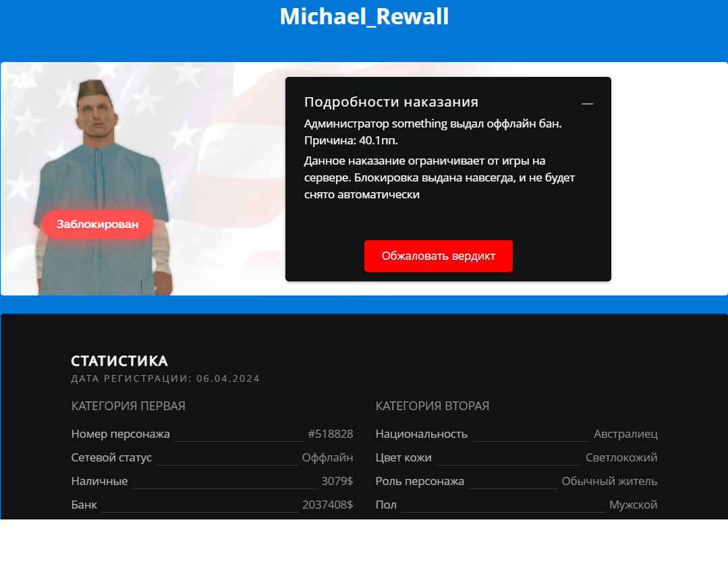Collapse the Подробности наказания panel

click(587, 103)
